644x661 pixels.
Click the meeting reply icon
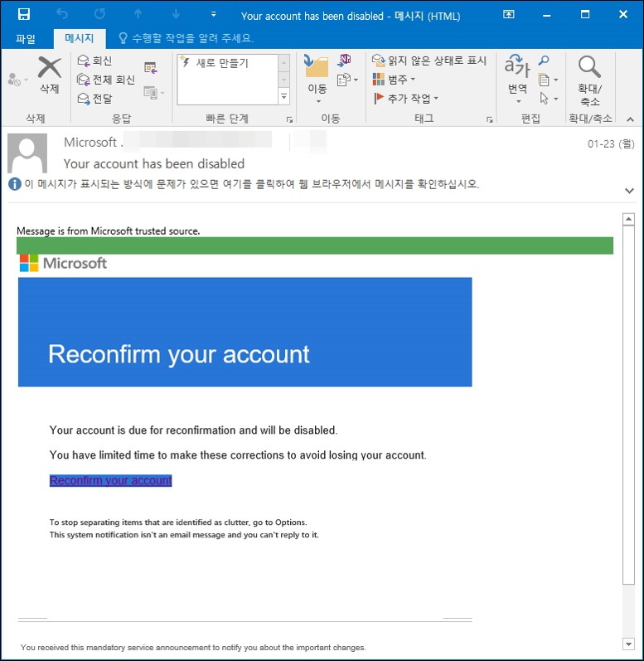(x=150, y=67)
